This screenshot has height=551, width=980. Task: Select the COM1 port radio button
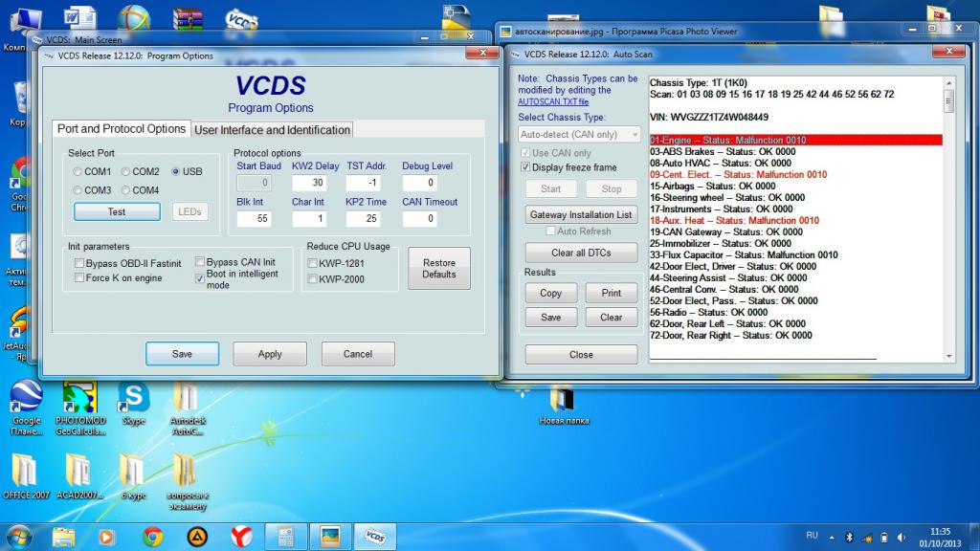point(78,172)
